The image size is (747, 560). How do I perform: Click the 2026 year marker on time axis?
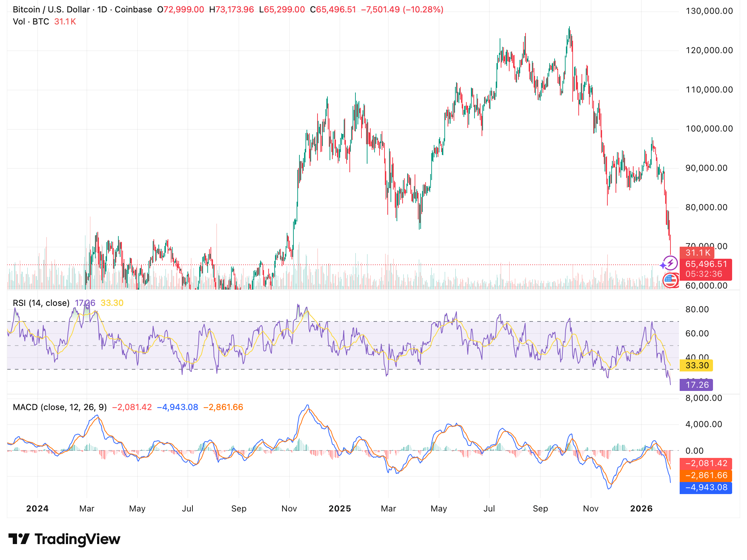click(641, 509)
